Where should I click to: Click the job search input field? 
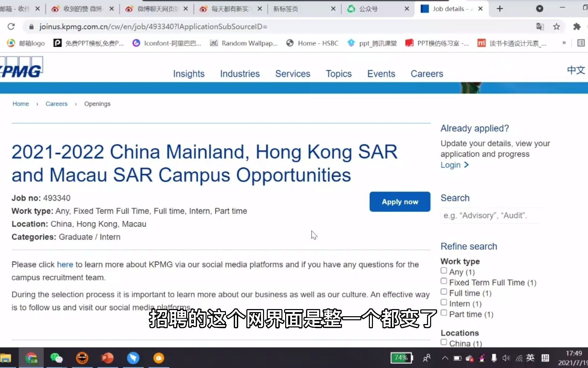pyautogui.click(x=490, y=215)
